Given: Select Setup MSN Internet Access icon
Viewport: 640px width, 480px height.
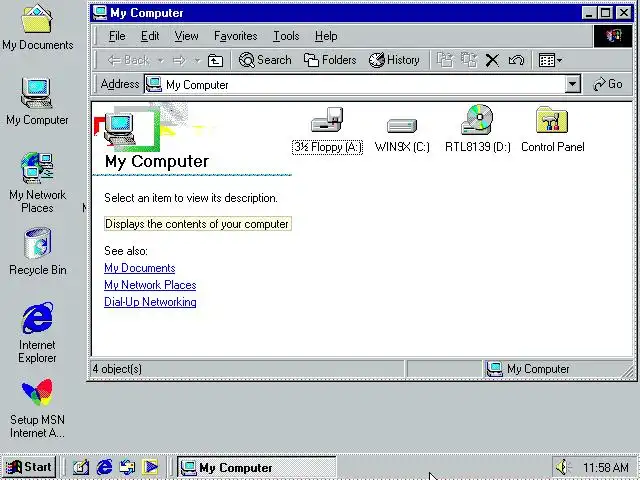Looking at the screenshot, I should click(x=37, y=408).
